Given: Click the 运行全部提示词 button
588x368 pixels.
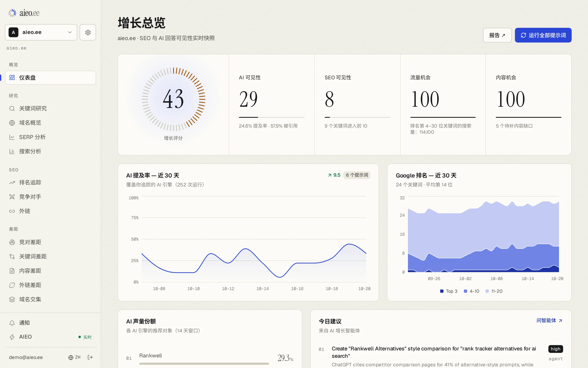Looking at the screenshot, I should pyautogui.click(x=543, y=35).
